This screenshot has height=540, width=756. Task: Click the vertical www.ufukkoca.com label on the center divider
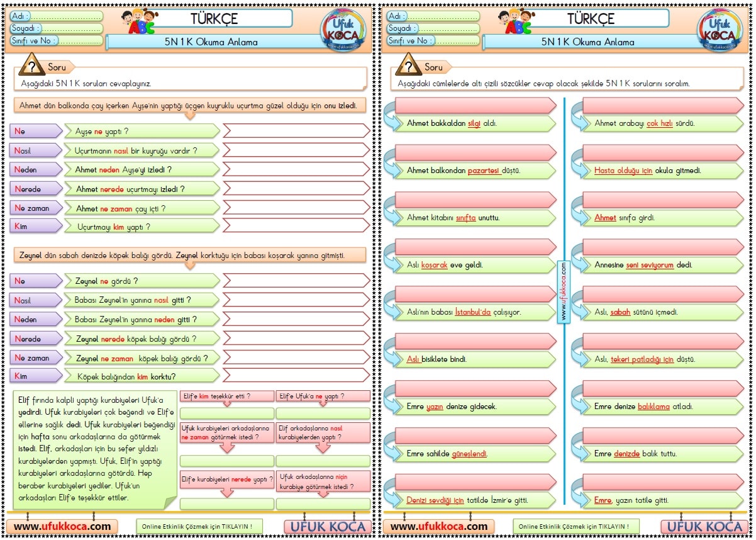click(x=563, y=292)
